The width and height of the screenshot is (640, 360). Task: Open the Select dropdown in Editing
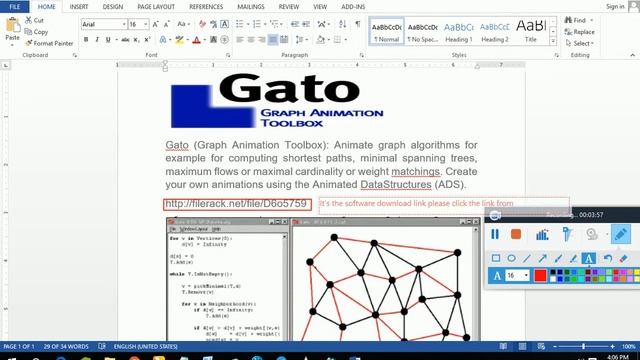[580, 43]
